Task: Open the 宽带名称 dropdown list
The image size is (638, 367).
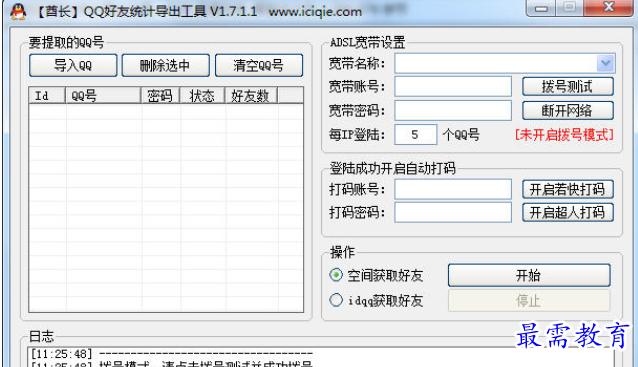Action: pos(605,63)
